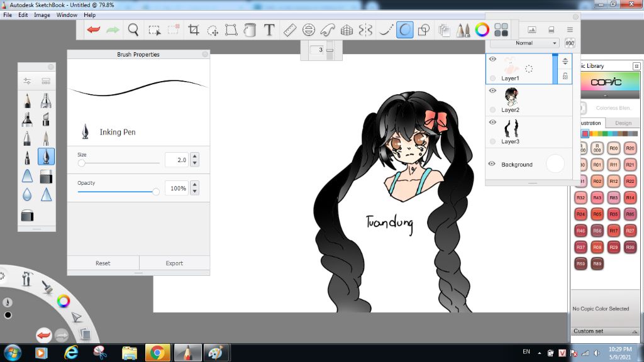Toggle the active Predictive Stroke tool
This screenshot has height=362, width=644.
coord(404,30)
